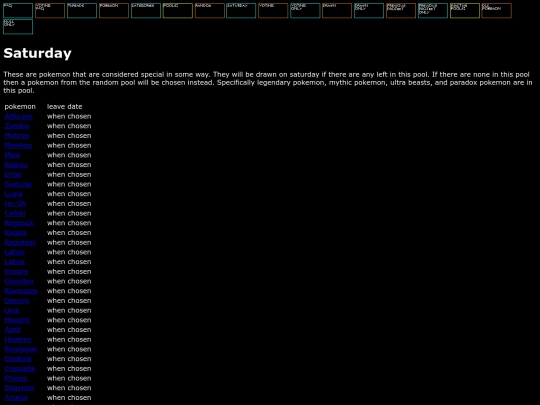Go to the Phione link

coord(16,378)
